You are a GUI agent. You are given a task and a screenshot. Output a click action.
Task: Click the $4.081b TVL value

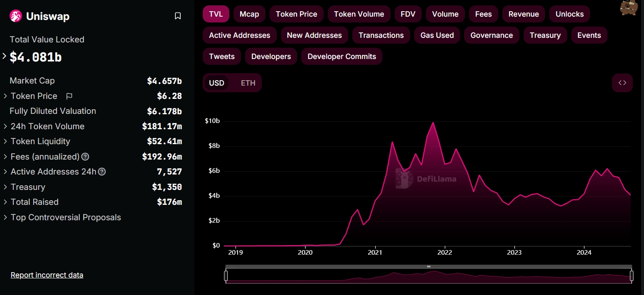[x=36, y=57]
